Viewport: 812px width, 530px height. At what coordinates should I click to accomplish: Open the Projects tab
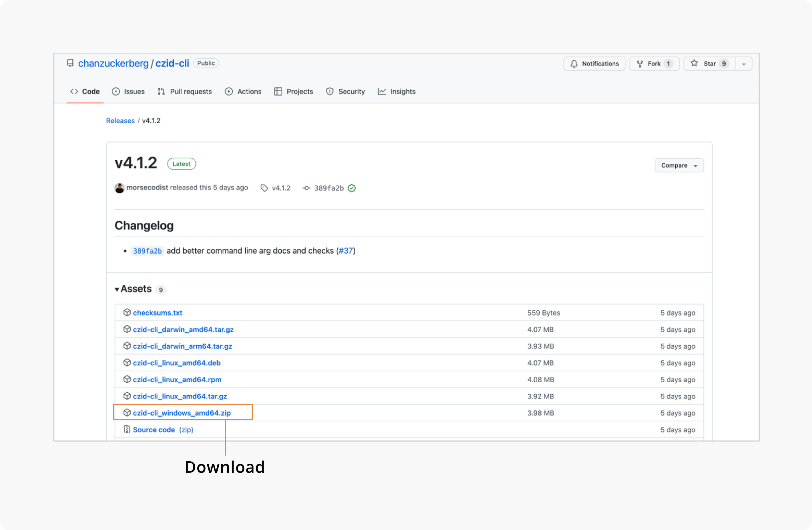tap(293, 92)
